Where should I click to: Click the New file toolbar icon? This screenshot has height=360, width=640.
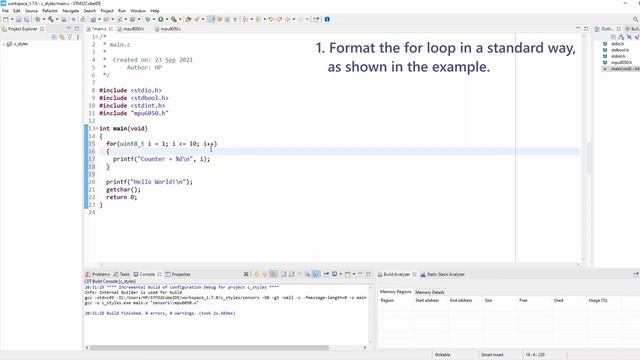pyautogui.click(x=6, y=19)
